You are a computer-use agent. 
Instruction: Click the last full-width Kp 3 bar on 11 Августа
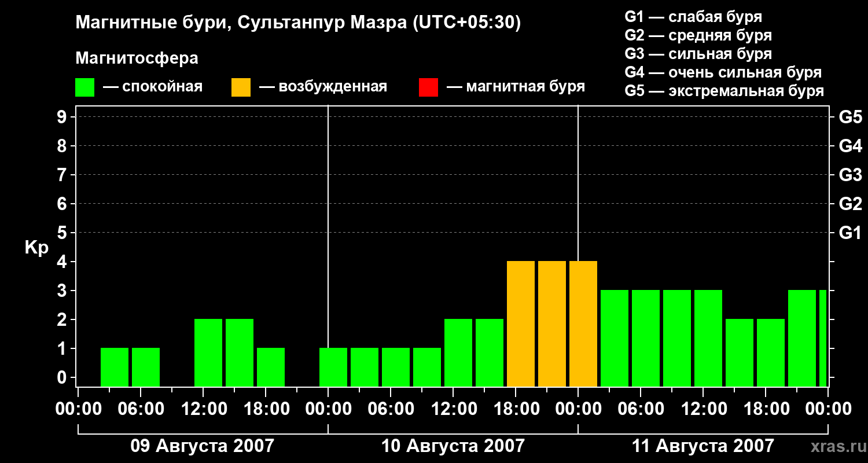click(x=802, y=339)
